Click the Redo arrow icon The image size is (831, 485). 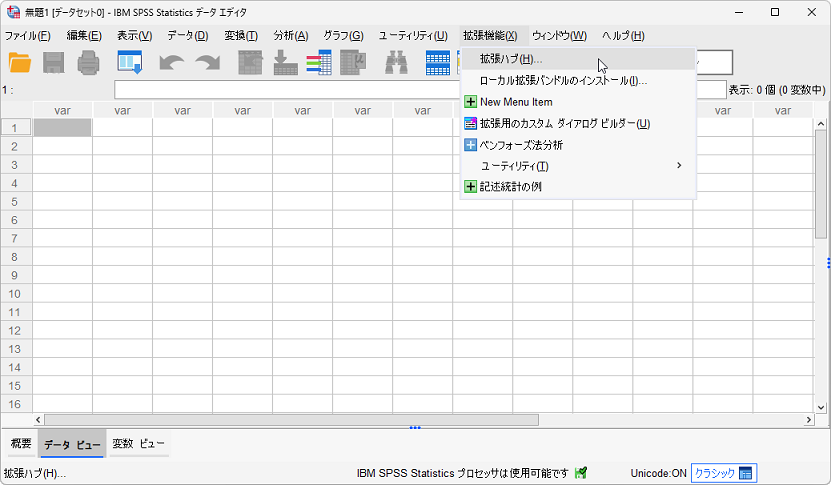[x=207, y=63]
